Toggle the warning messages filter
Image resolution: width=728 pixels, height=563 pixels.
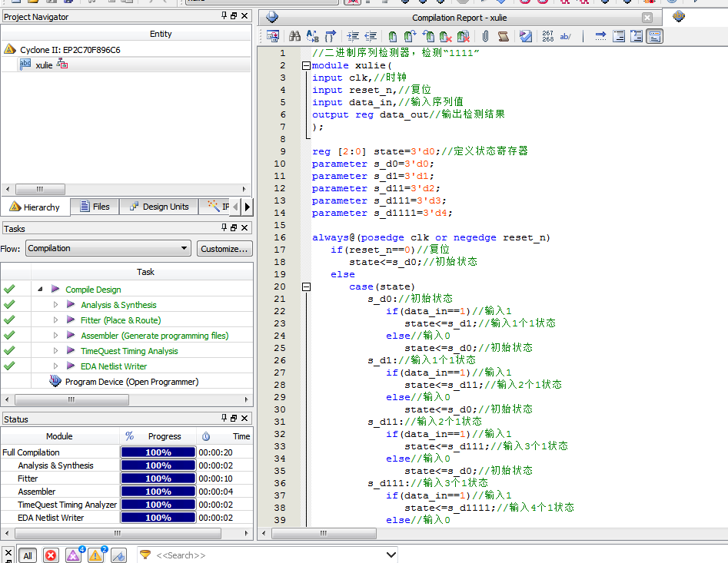96,555
